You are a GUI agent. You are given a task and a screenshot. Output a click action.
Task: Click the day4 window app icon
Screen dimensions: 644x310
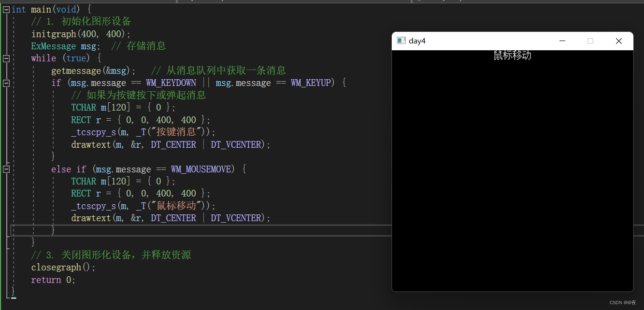click(x=401, y=41)
